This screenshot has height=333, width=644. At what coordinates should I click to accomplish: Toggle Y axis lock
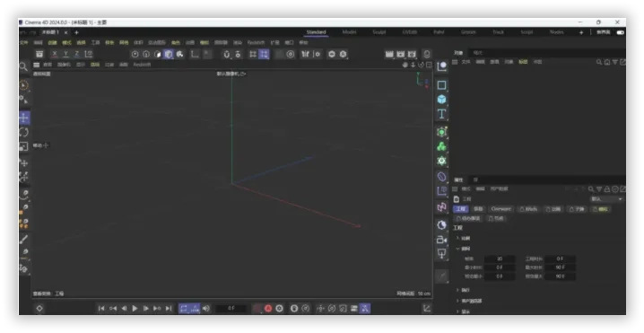click(x=65, y=54)
